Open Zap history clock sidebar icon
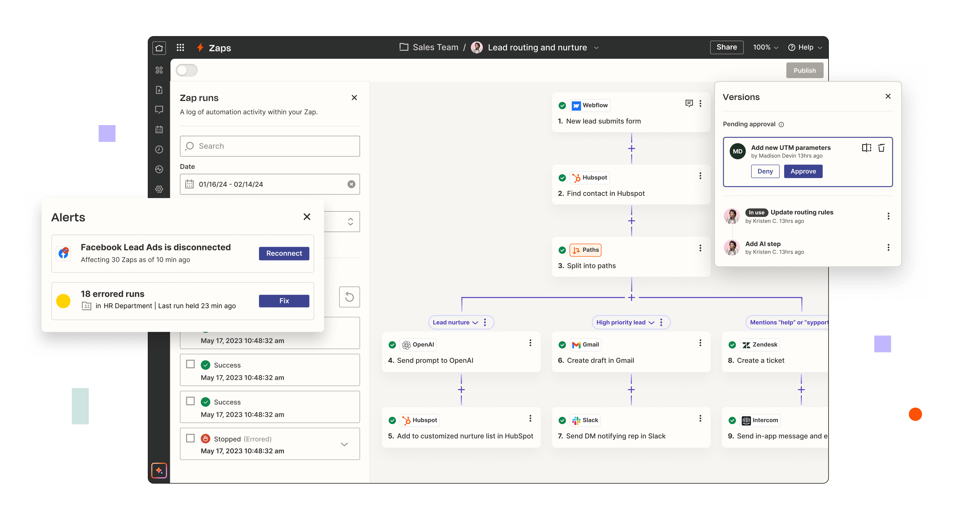The width and height of the screenshot is (980, 513). click(x=159, y=149)
